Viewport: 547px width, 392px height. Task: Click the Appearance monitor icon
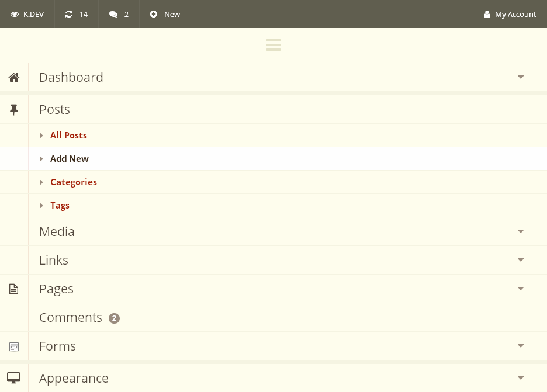(x=13, y=378)
